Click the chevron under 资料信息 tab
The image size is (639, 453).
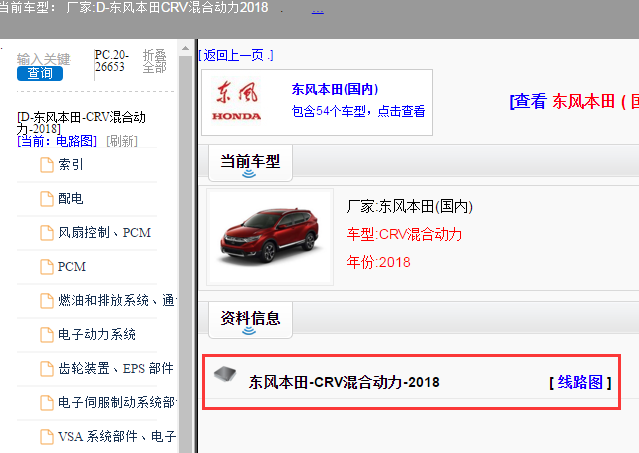249,331
